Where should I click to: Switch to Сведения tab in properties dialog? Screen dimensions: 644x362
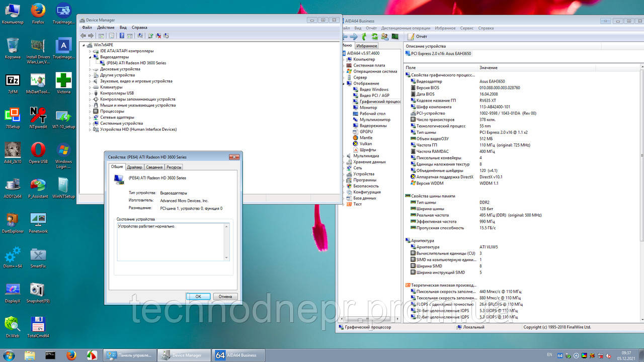click(x=154, y=167)
